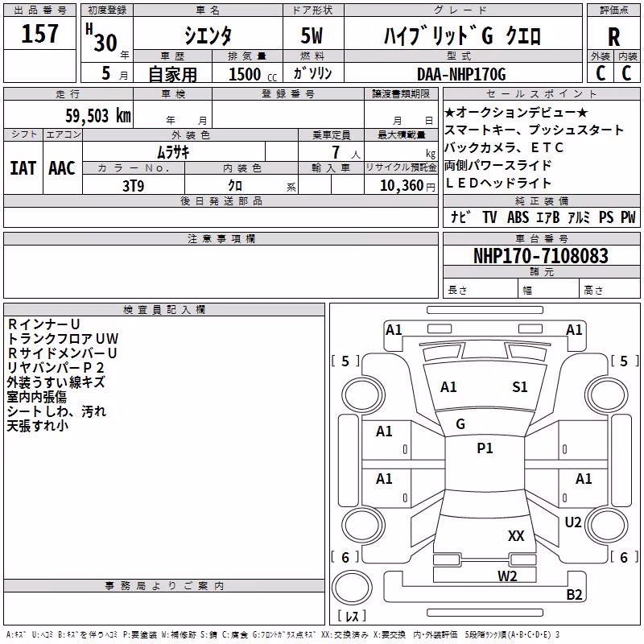Click the PW equipment label

tap(628, 217)
